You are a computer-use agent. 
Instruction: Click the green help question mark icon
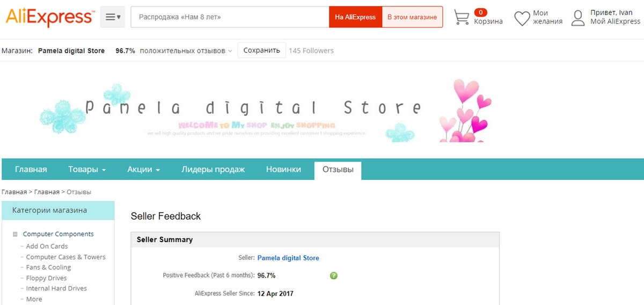334,275
